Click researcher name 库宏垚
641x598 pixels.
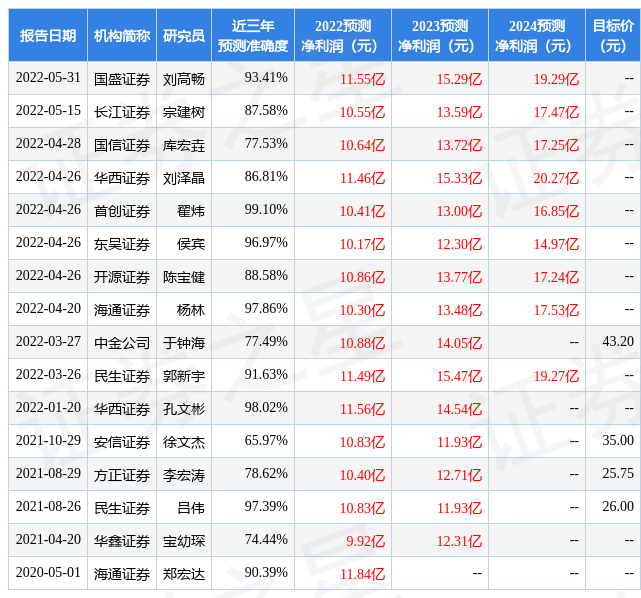pos(184,145)
